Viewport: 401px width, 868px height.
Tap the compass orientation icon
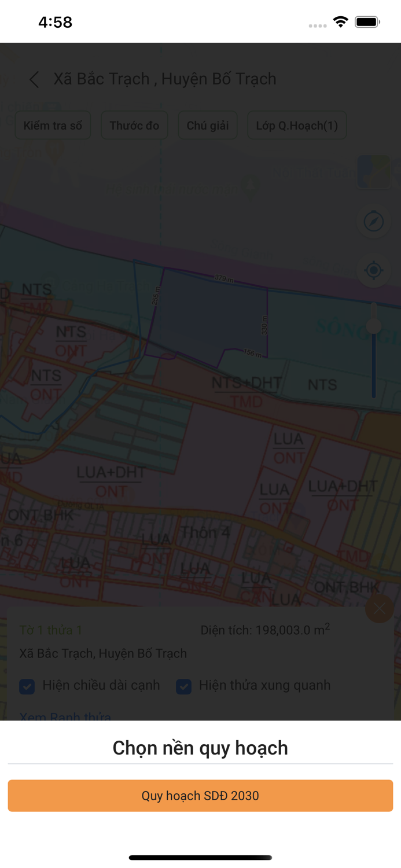[374, 222]
